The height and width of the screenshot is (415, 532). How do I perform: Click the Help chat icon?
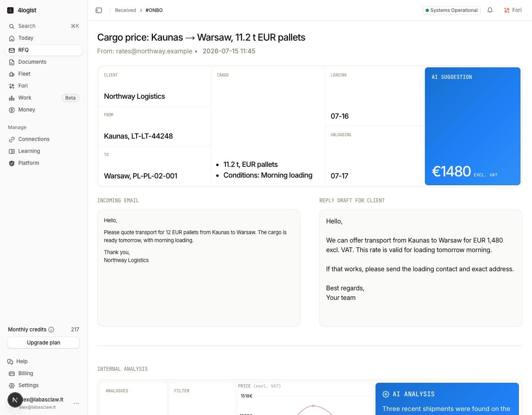10,362
